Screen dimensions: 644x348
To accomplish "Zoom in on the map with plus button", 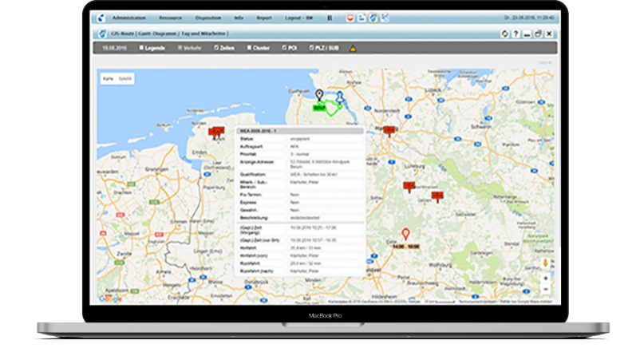I will click(x=545, y=279).
